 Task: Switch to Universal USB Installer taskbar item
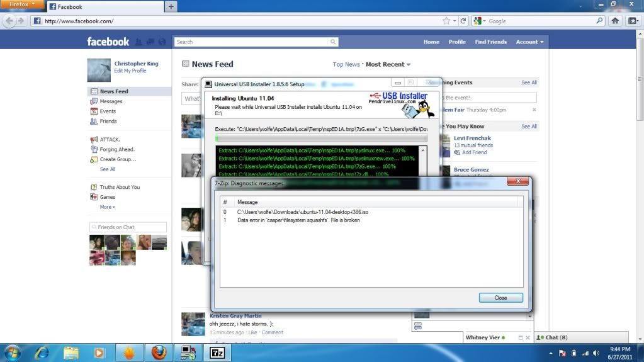[188, 353]
